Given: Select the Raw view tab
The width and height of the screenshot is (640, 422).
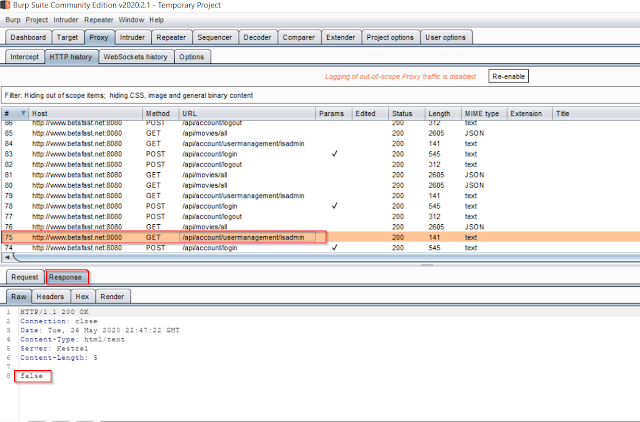Looking at the screenshot, I should tap(19, 297).
